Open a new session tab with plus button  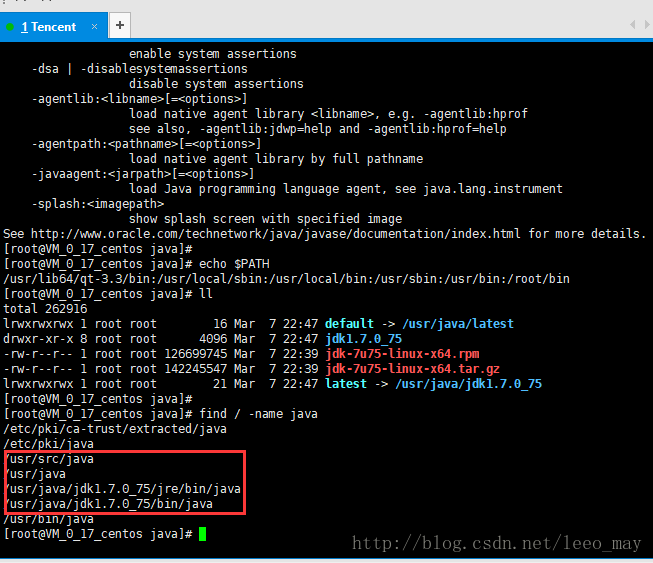[120, 25]
